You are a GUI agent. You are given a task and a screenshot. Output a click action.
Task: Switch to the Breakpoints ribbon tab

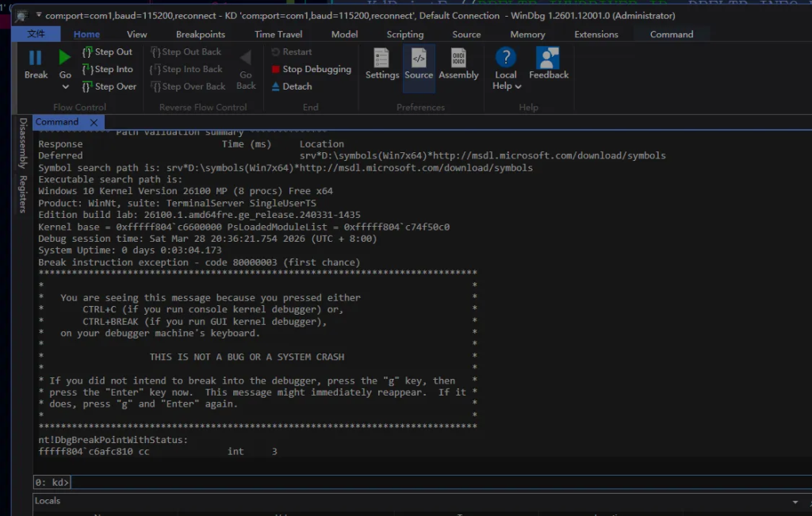[x=200, y=35]
